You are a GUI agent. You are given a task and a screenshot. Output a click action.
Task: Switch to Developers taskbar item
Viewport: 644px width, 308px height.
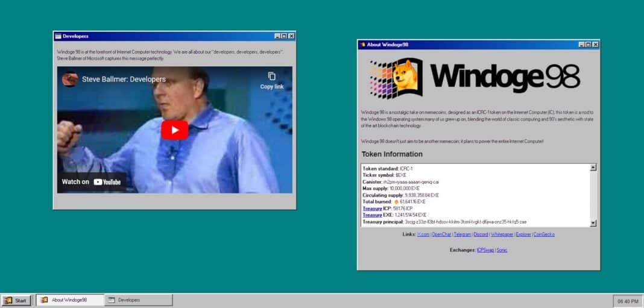point(139,300)
